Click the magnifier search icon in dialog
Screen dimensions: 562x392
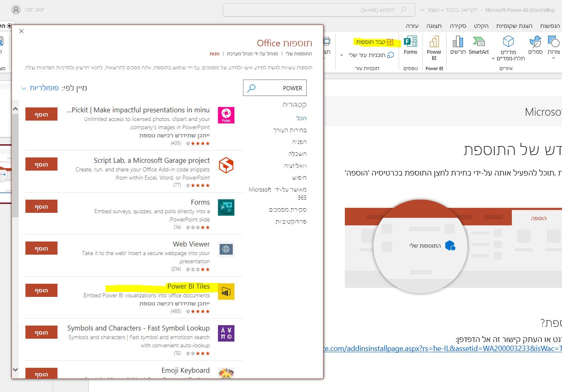(252, 88)
